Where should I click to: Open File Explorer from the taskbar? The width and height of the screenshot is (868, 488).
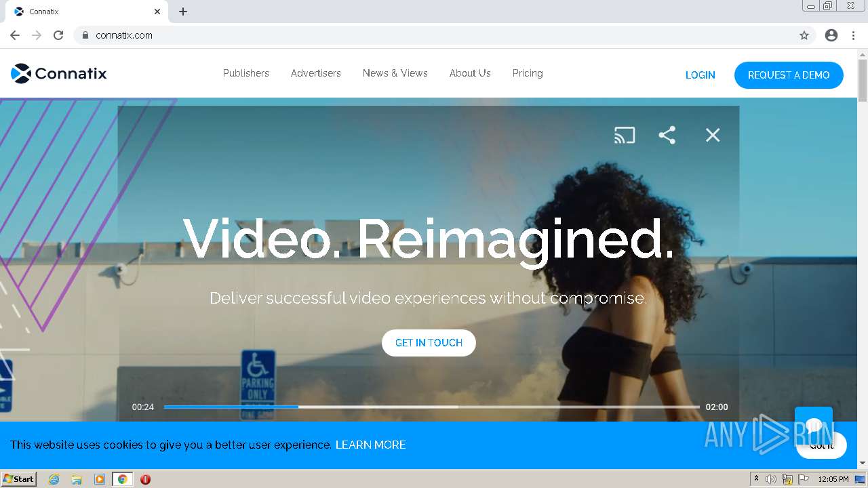point(77,479)
